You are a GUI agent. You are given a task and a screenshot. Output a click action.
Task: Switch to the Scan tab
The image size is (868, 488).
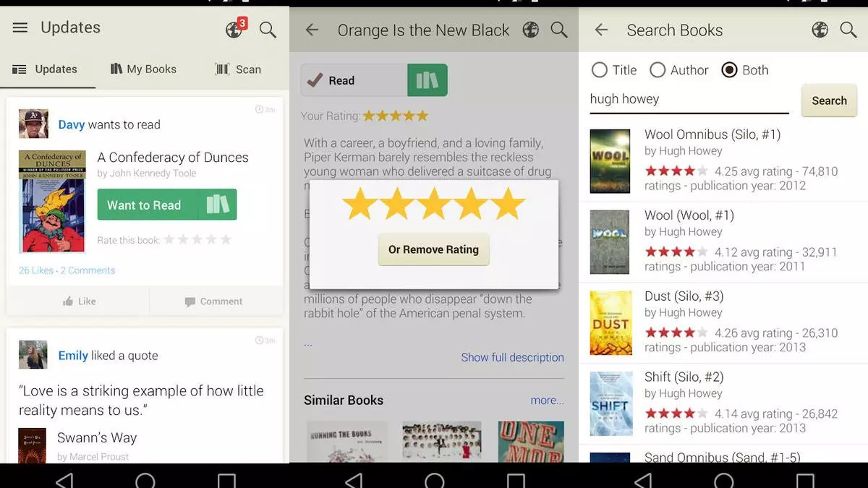[238, 69]
